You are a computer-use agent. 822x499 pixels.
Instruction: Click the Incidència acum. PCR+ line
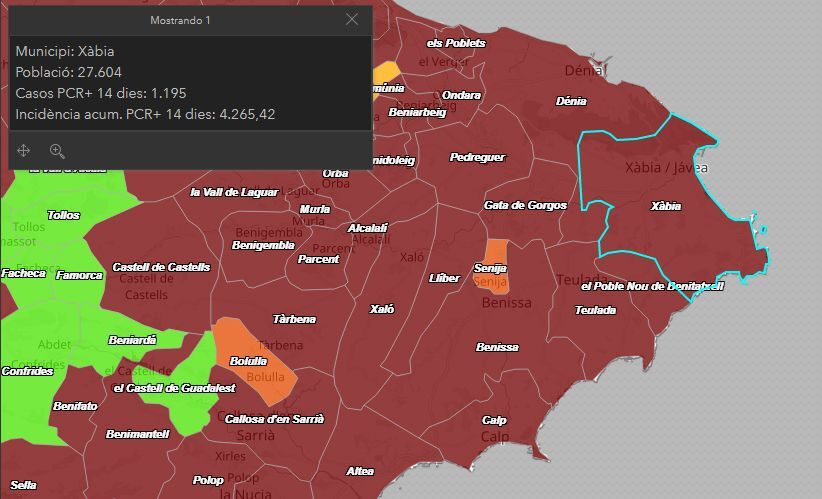(x=145, y=114)
